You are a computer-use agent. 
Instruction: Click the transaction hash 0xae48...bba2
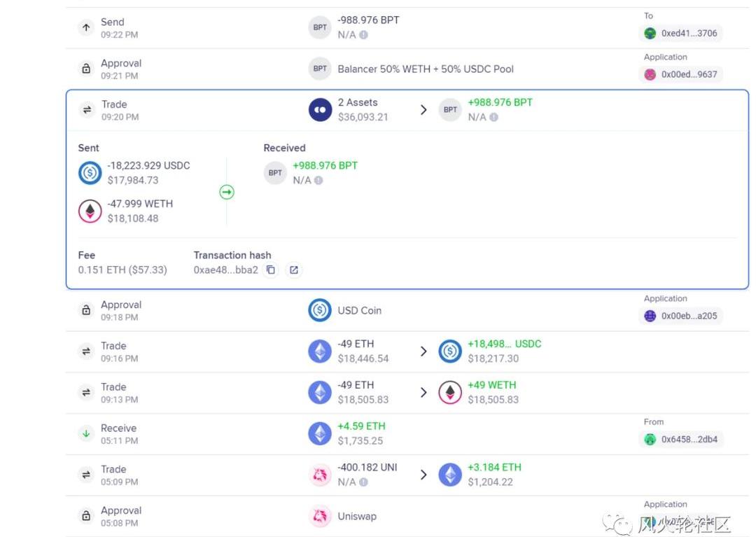pyautogui.click(x=225, y=270)
